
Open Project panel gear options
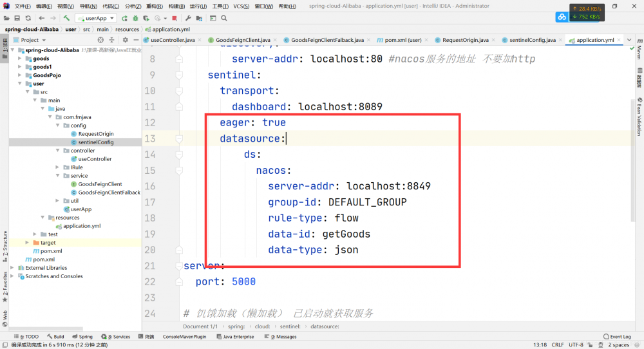(126, 40)
